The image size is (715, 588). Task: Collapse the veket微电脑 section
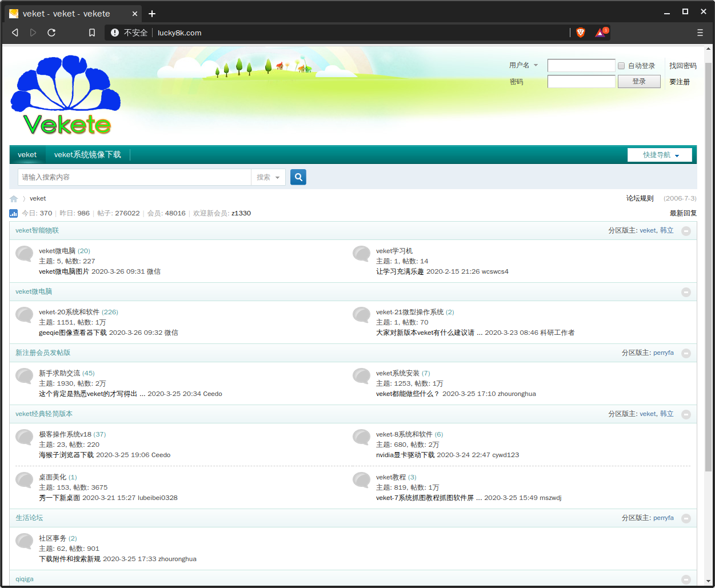click(686, 292)
